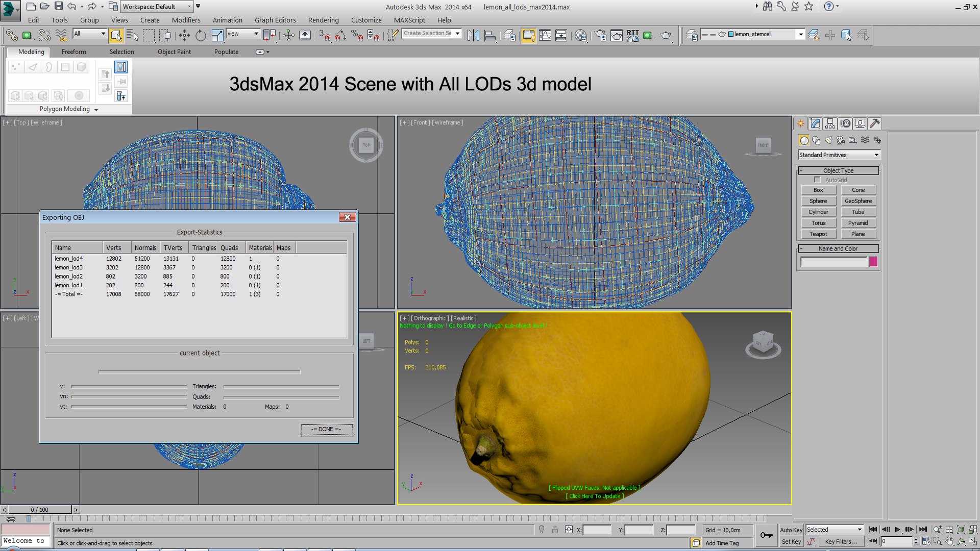Create a Teapot primitive
Image resolution: width=980 pixels, height=551 pixels.
818,234
